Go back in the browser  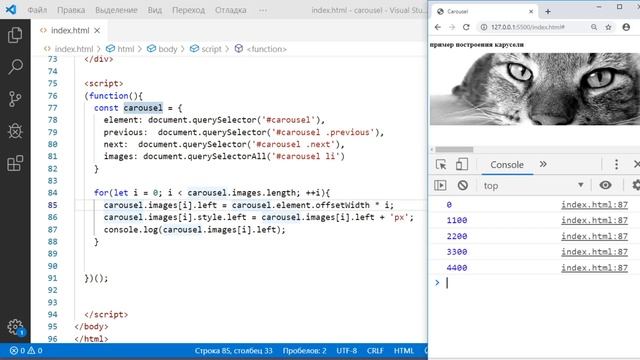(438, 27)
